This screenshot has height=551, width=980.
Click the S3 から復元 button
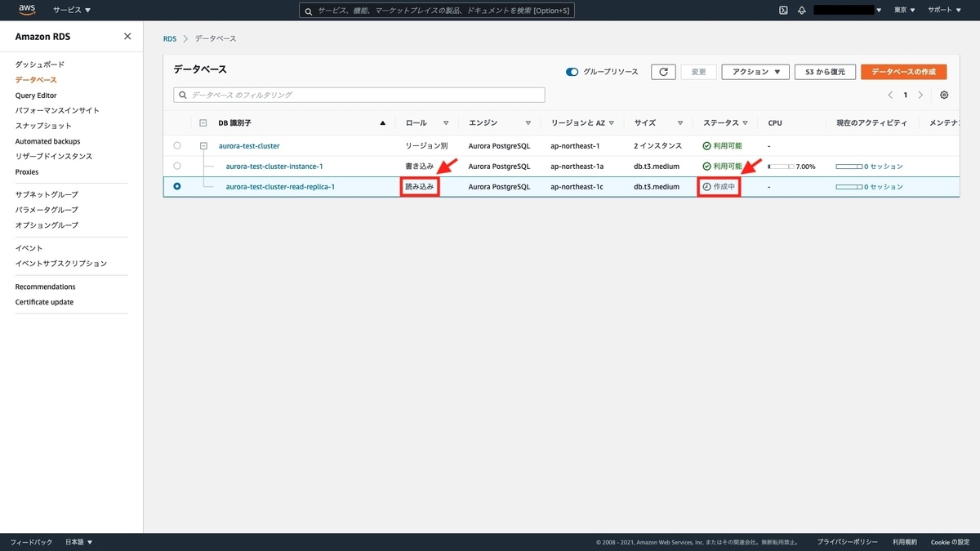point(825,72)
